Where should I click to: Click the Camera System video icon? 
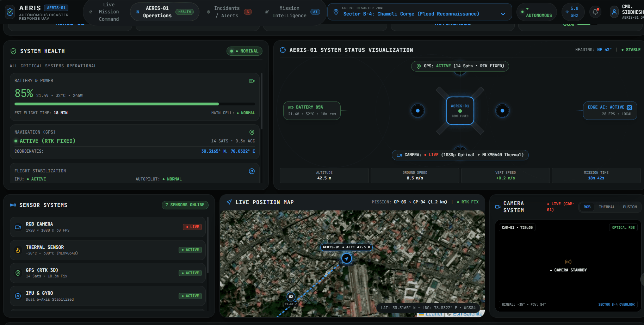(498, 207)
